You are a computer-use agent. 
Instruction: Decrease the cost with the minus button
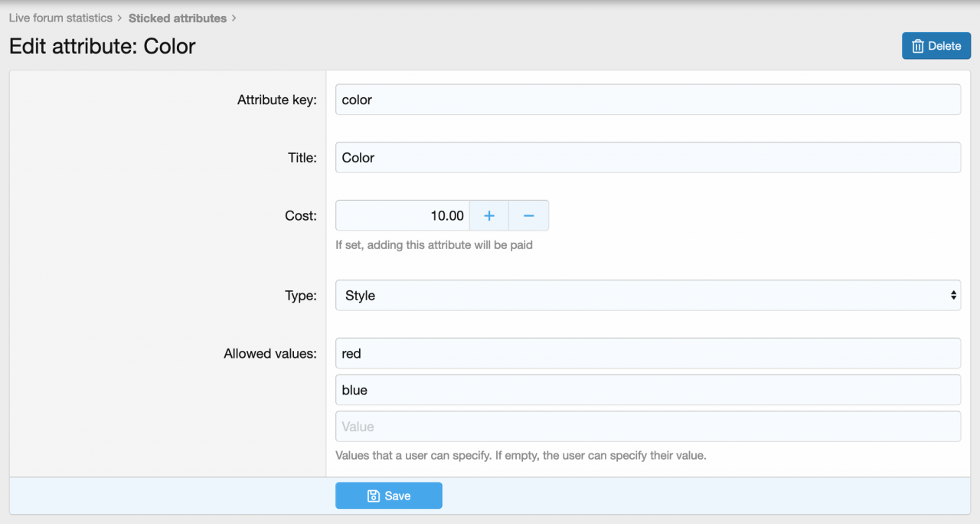[528, 216]
